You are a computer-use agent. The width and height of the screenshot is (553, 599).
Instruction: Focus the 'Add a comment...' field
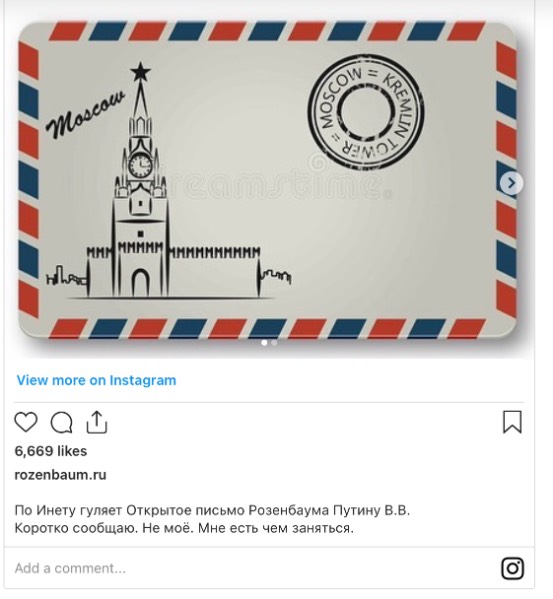(252, 568)
